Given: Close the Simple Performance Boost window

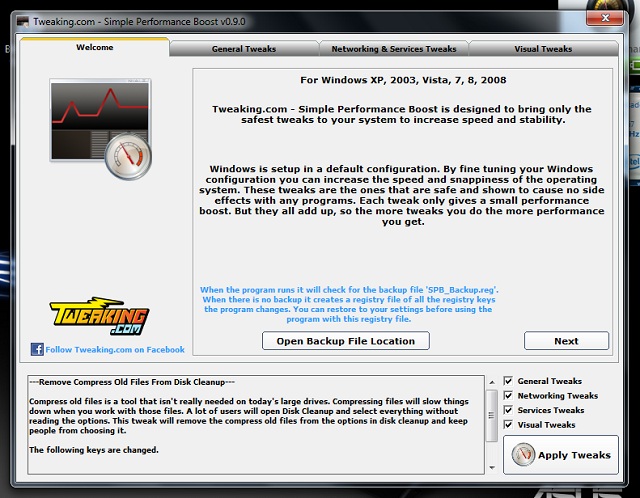Looking at the screenshot, I should [x=605, y=18].
